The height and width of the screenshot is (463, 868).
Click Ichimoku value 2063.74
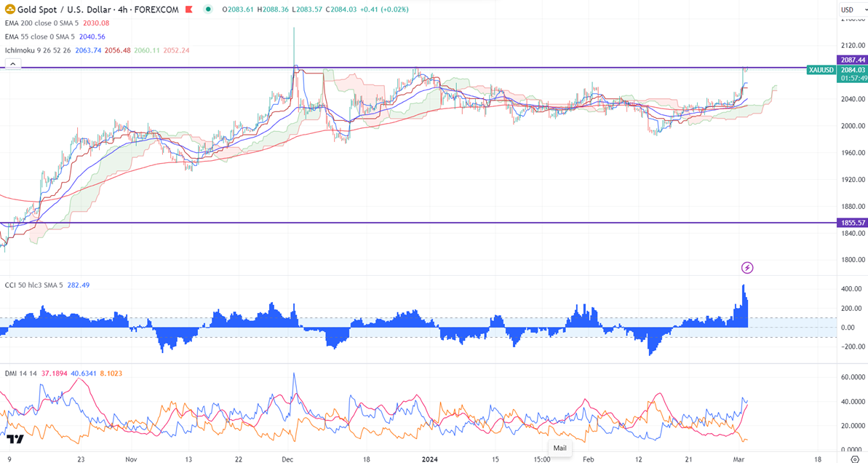tap(88, 50)
